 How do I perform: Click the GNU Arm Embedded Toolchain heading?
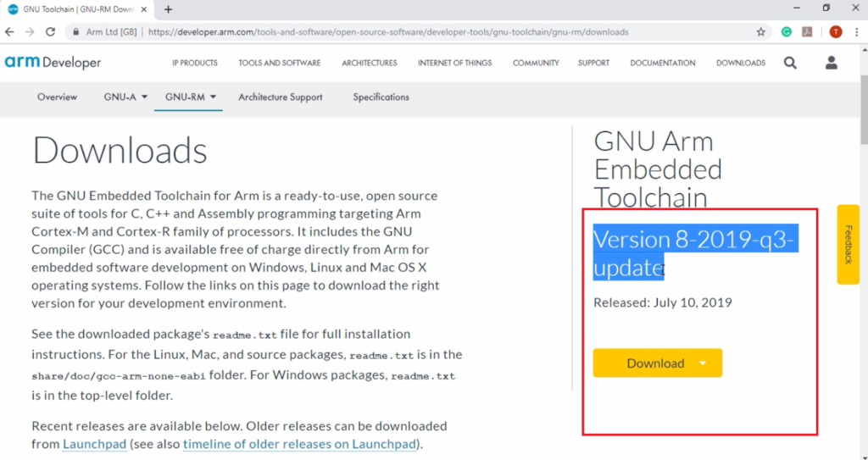tap(658, 169)
